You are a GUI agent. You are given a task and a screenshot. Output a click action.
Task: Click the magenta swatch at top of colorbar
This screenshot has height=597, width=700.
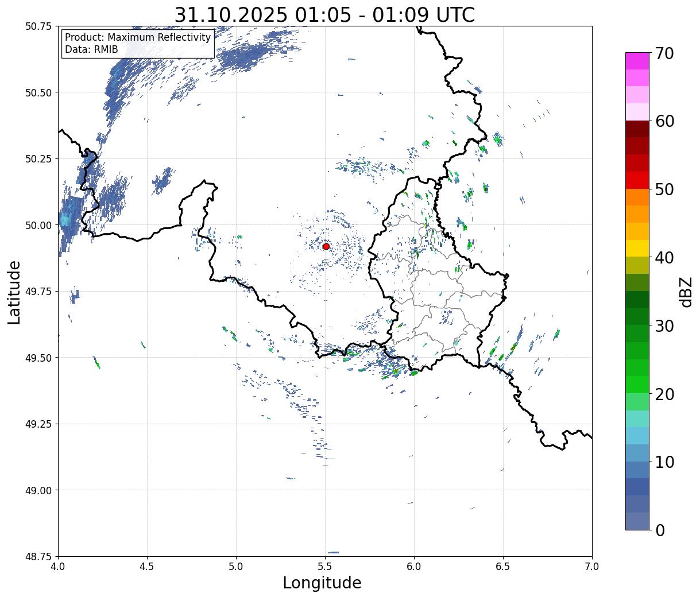(x=637, y=61)
